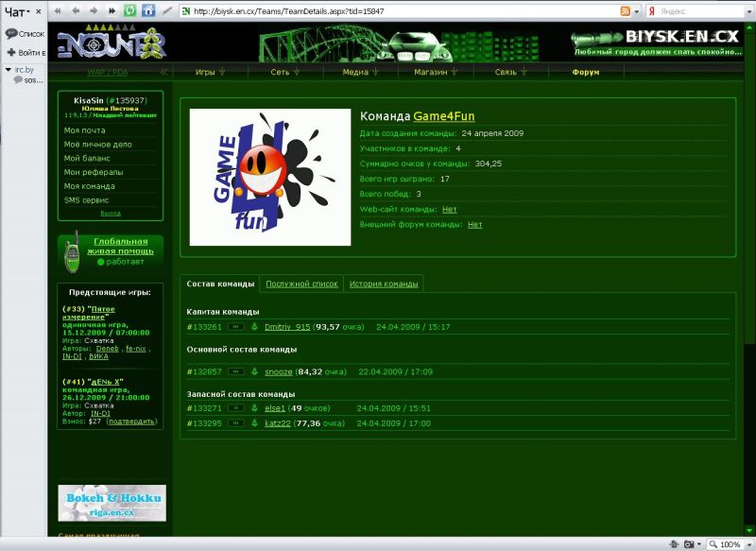Open the Игры menu
This screenshot has width=756, height=551.
click(210, 72)
